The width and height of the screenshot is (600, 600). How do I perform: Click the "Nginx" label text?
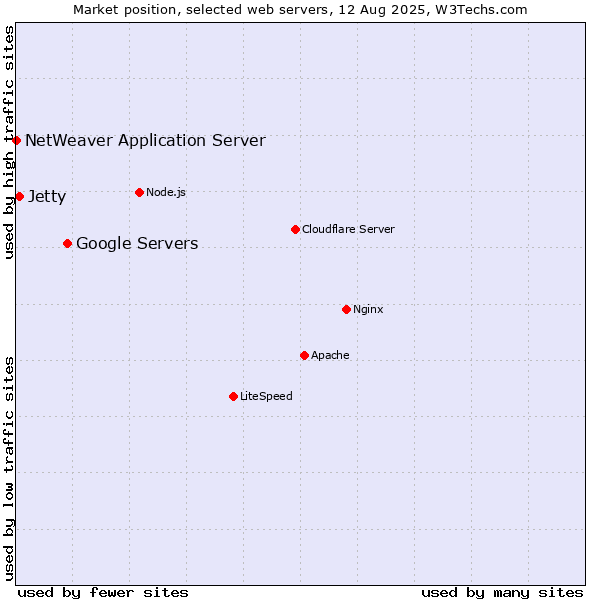click(368, 309)
